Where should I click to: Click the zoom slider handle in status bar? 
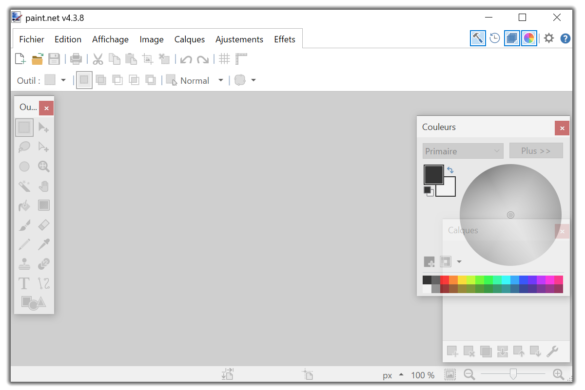(513, 374)
